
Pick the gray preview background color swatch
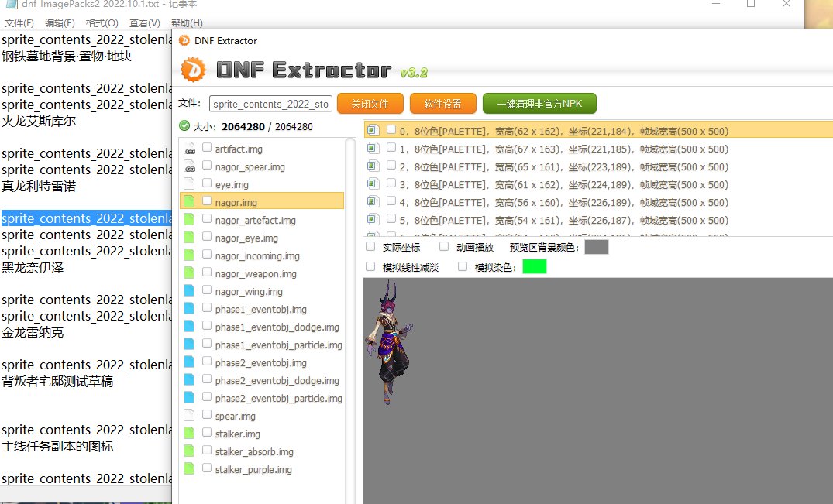(x=596, y=247)
